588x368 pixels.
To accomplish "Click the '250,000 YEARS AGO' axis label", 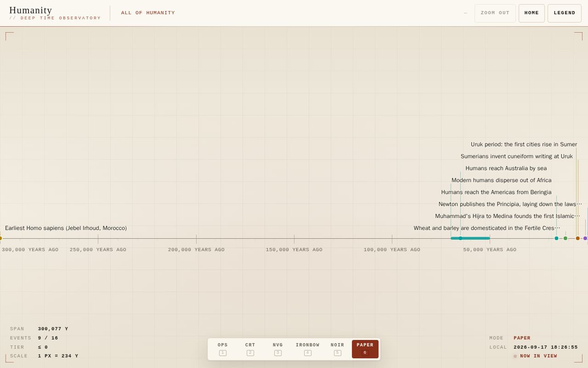I will coord(98,250).
